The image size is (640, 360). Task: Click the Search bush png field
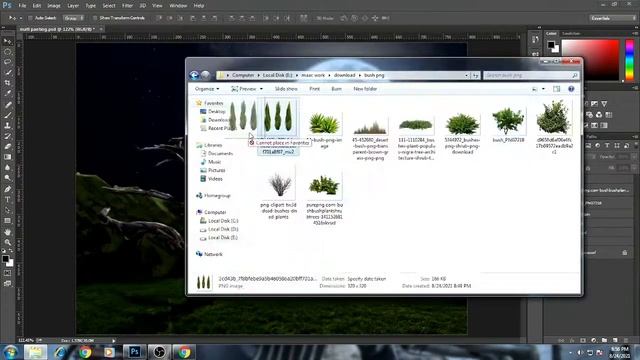531,75
